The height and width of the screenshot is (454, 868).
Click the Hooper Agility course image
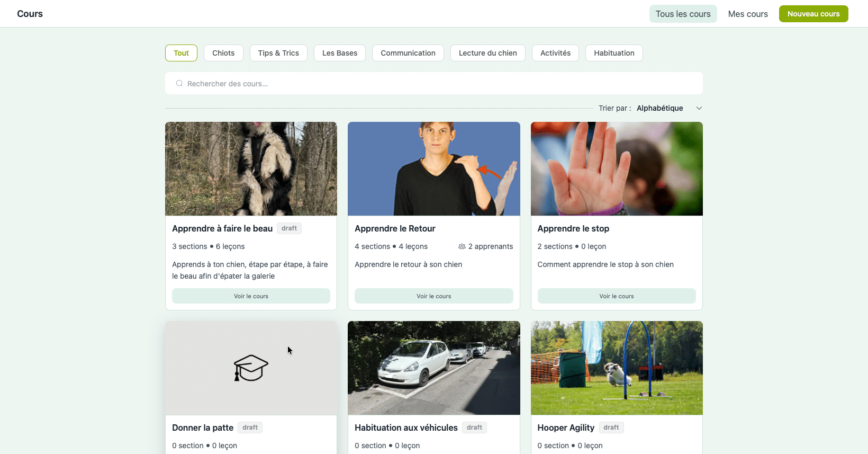click(x=617, y=368)
